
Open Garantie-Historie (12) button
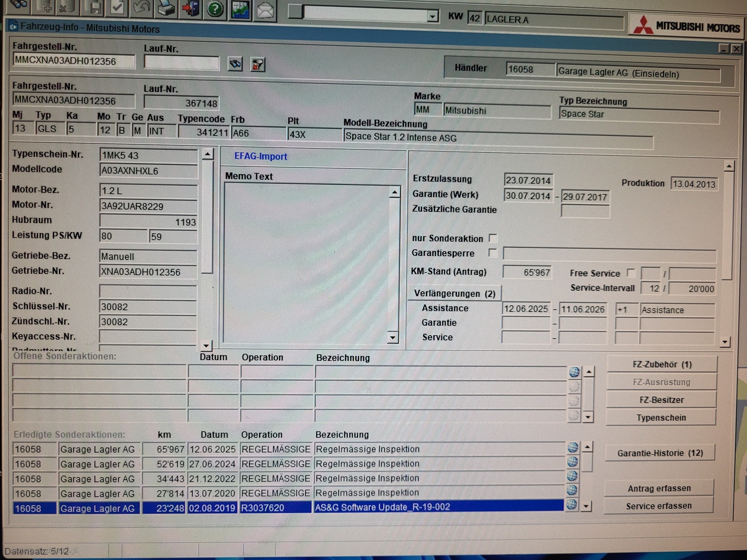[x=660, y=453]
